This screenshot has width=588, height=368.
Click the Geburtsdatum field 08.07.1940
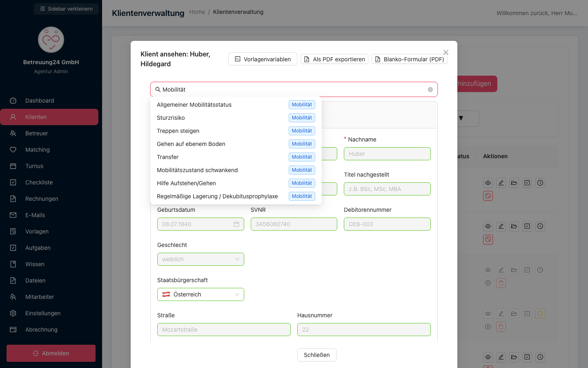click(x=200, y=224)
